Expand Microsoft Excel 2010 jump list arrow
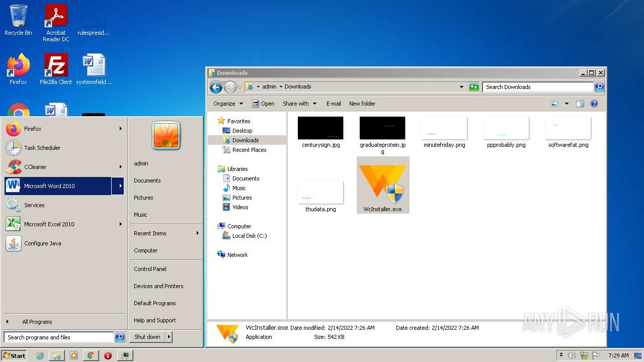Image resolution: width=644 pixels, height=362 pixels. click(x=120, y=224)
